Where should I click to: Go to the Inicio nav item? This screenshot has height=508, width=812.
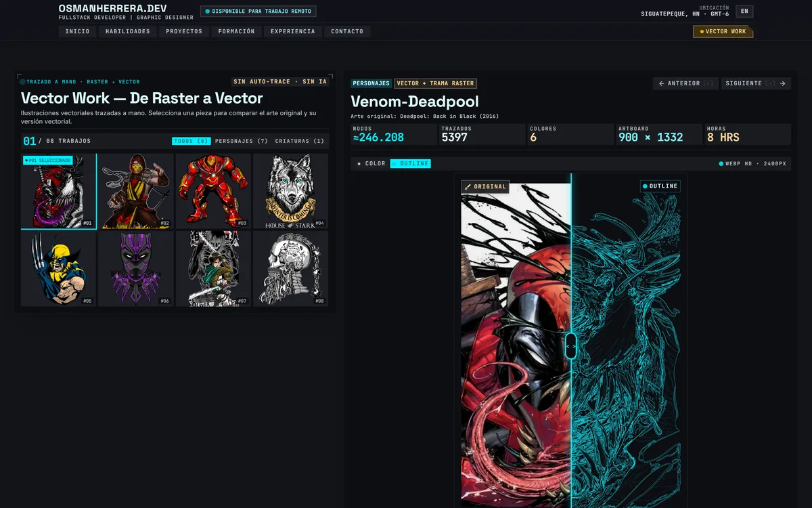click(77, 31)
